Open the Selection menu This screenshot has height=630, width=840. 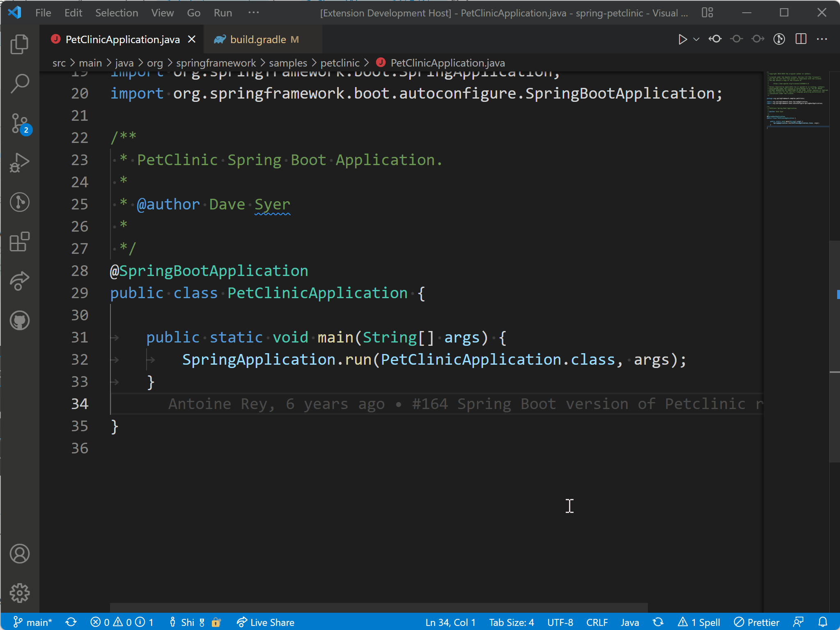point(117,13)
